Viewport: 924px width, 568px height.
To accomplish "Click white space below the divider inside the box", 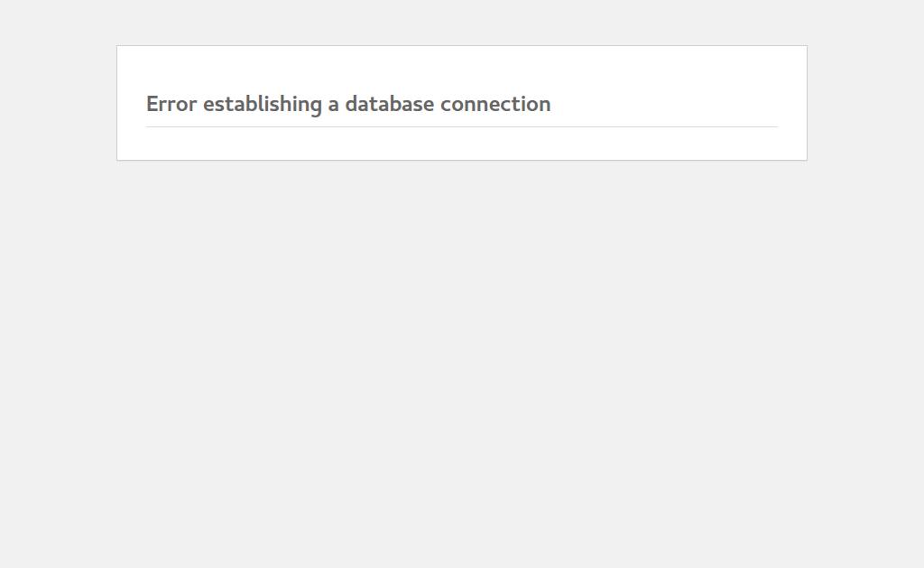I will 461,144.
